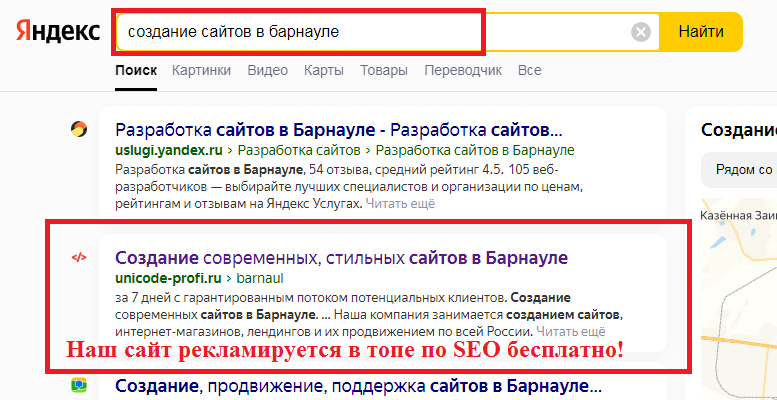Click the unicode-profi.ru domain link
Viewport: 777px width, 400px height.
tap(168, 279)
